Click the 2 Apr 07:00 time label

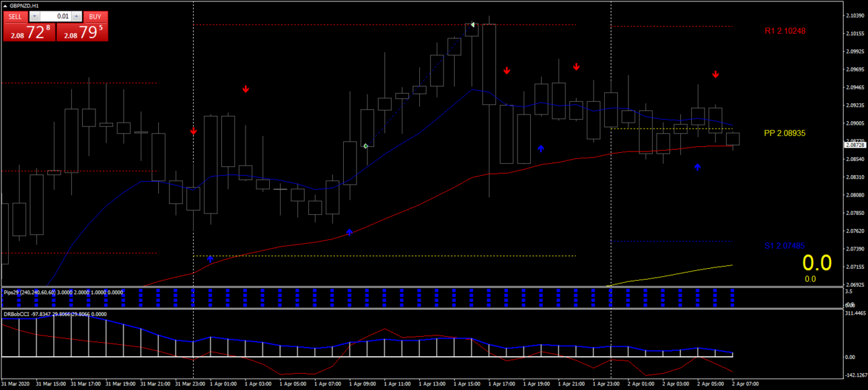coord(746,384)
